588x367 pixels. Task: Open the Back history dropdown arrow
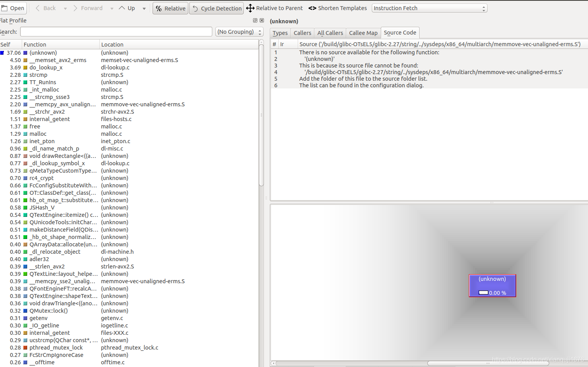pyautogui.click(x=65, y=9)
